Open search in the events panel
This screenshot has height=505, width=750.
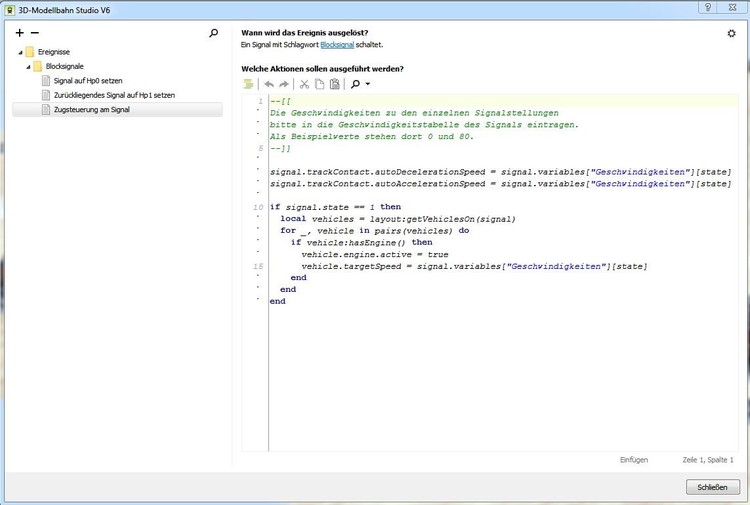click(213, 33)
